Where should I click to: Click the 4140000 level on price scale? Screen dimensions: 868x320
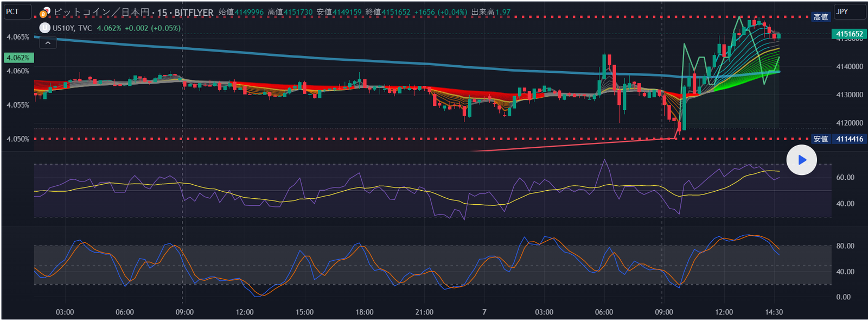point(849,67)
